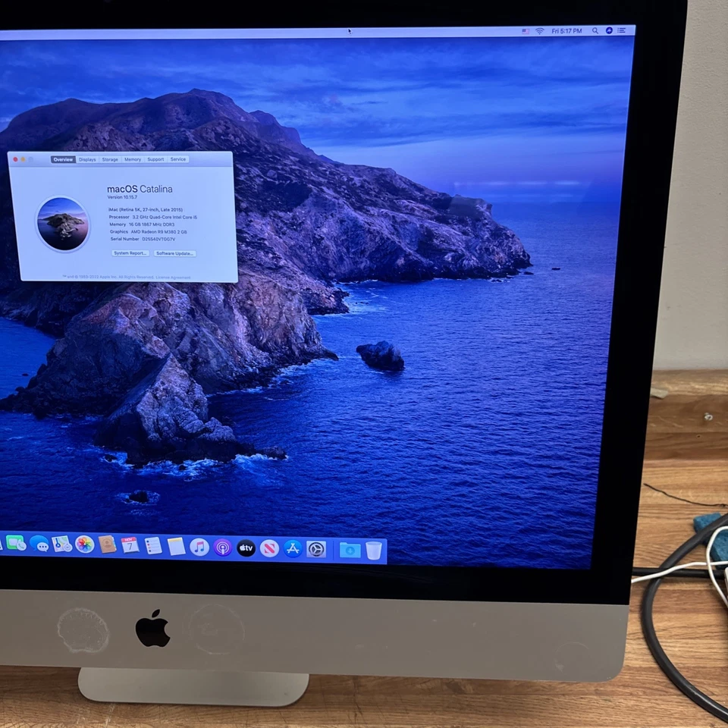Open the Apple TV app
728x728 pixels.
(246, 548)
